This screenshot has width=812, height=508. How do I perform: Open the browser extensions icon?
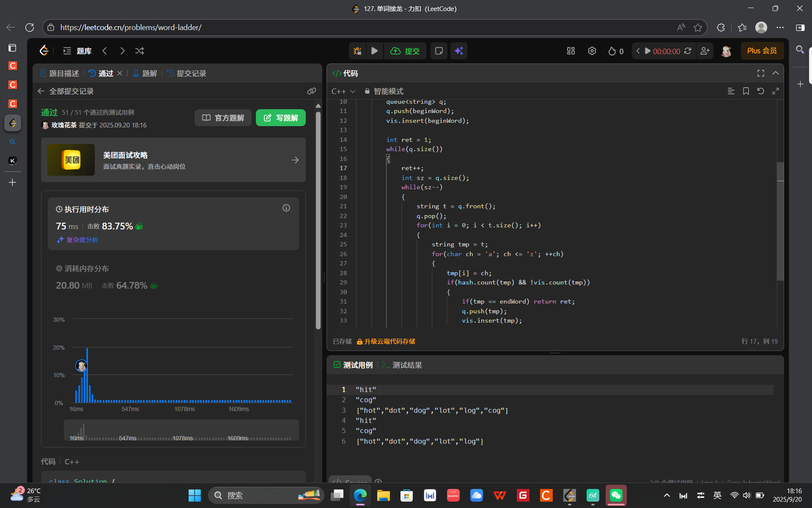point(721,28)
